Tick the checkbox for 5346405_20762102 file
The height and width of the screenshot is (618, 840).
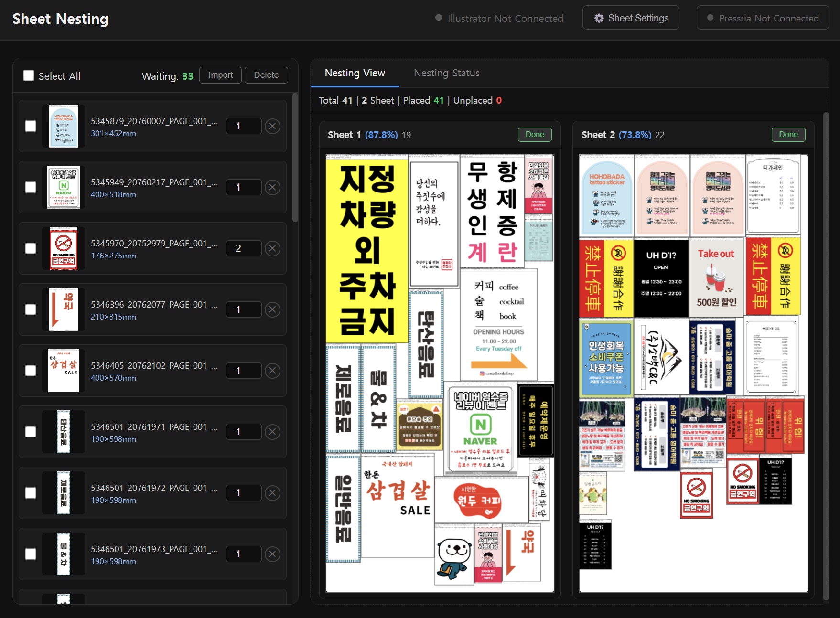pos(31,371)
